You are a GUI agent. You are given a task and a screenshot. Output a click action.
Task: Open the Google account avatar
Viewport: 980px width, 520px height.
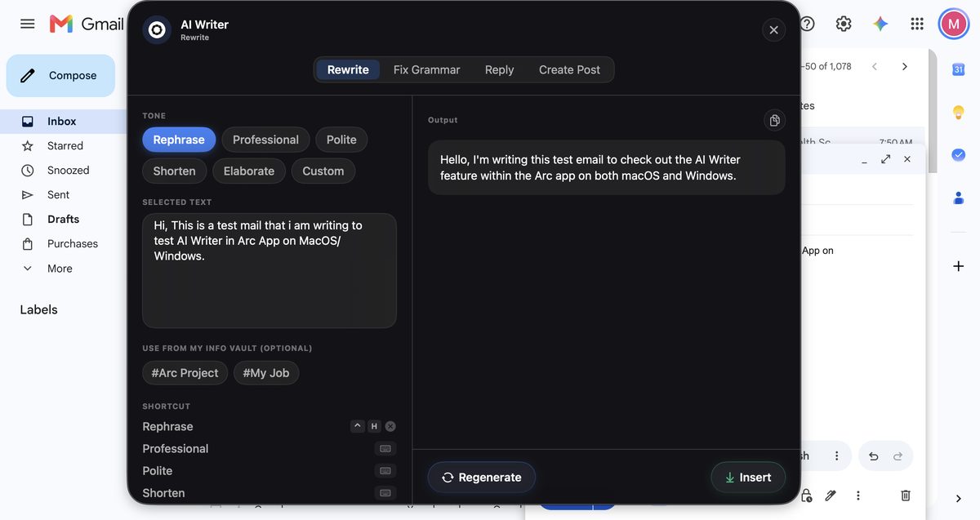(x=954, y=24)
